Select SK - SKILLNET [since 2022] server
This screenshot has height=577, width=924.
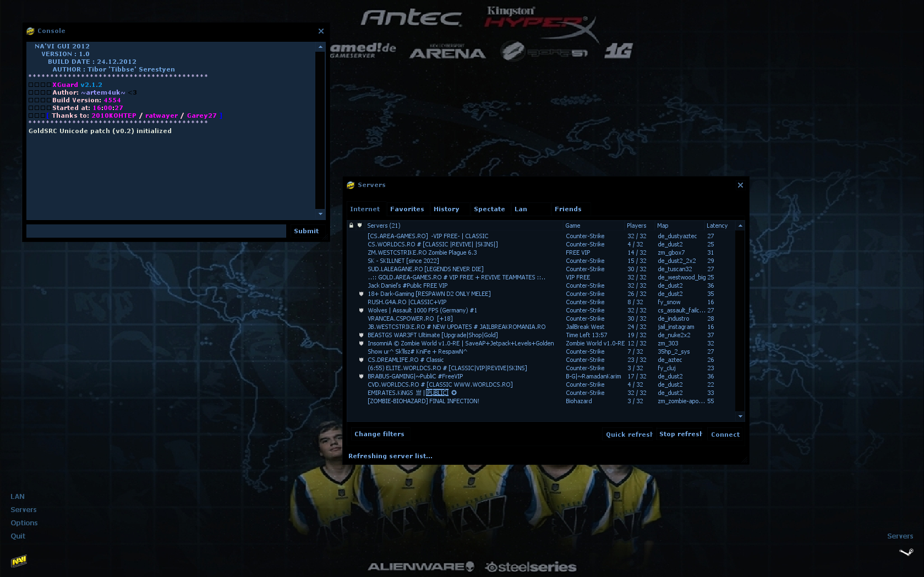click(542, 261)
